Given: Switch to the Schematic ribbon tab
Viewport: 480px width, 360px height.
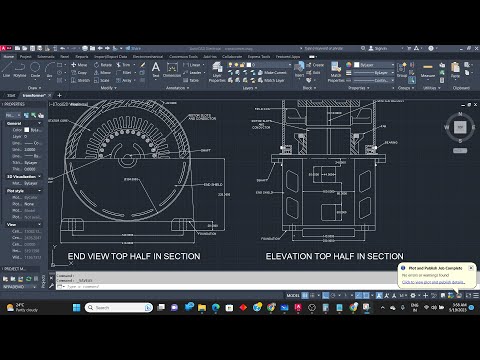Looking at the screenshot, I should tap(46, 57).
